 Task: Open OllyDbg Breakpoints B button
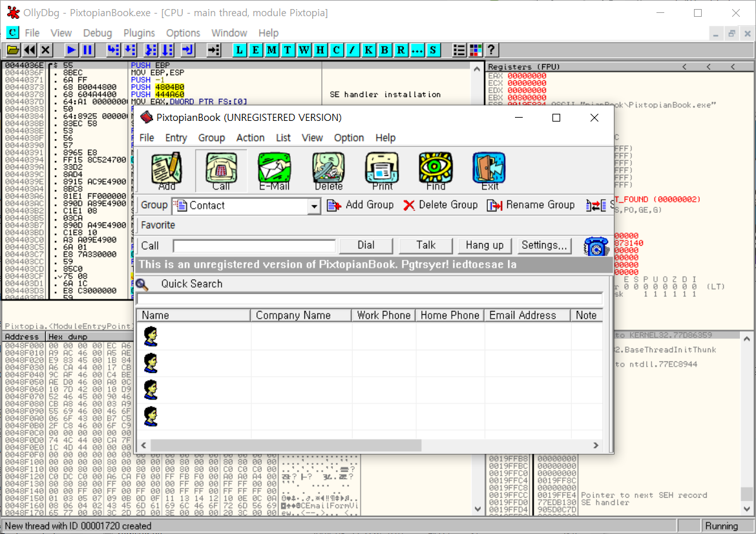pyautogui.click(x=384, y=50)
